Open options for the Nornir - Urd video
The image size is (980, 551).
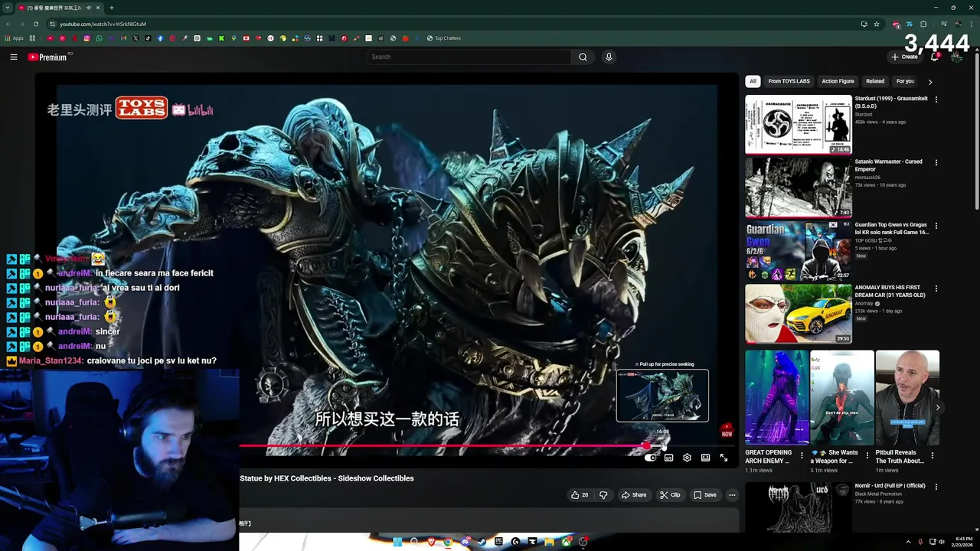936,486
